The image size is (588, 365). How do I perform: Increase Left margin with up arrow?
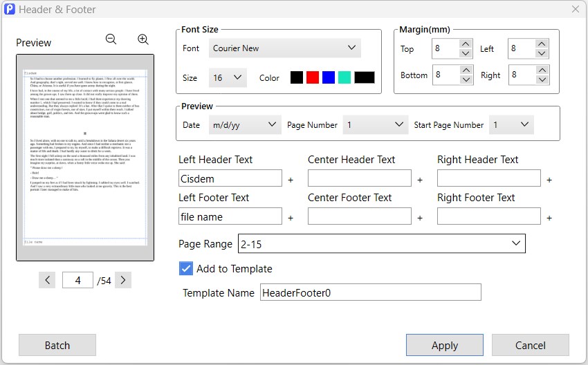pos(542,44)
